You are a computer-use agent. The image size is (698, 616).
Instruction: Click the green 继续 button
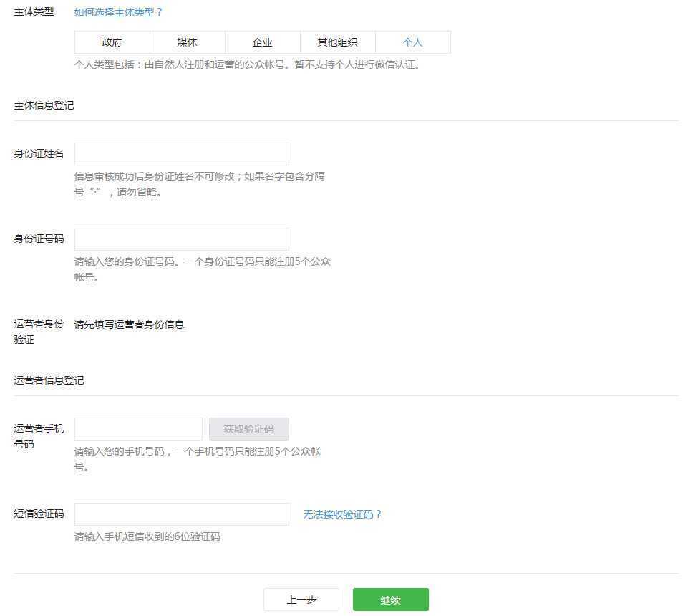[x=390, y=600]
